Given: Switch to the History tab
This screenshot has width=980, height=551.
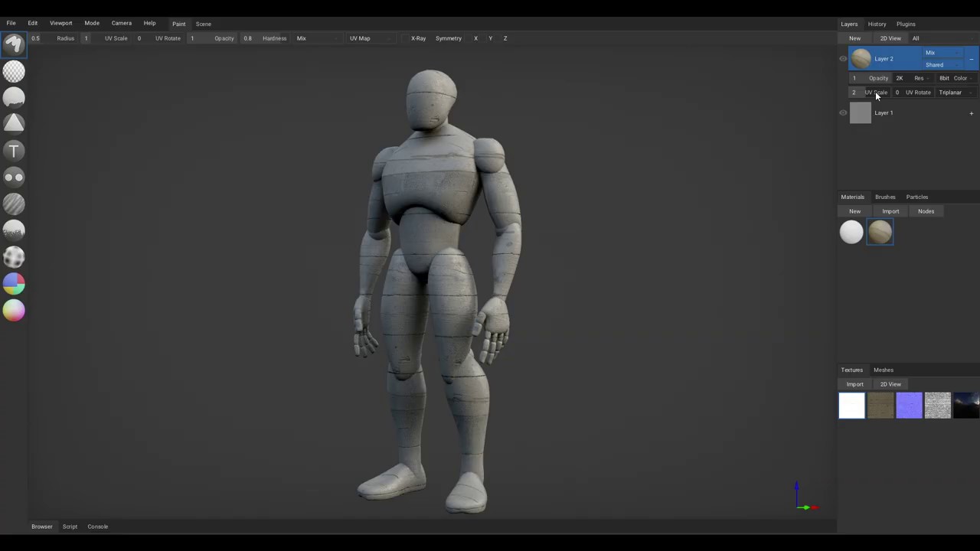Looking at the screenshot, I should 877,24.
